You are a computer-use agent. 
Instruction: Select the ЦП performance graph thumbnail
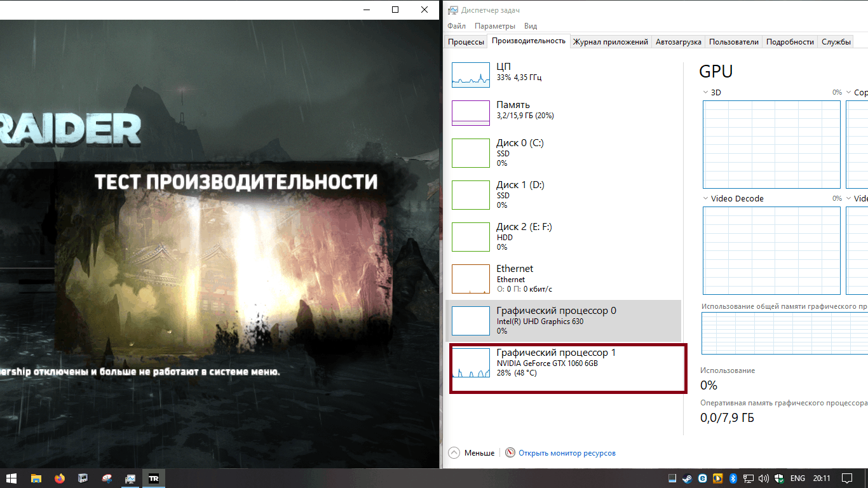(471, 74)
